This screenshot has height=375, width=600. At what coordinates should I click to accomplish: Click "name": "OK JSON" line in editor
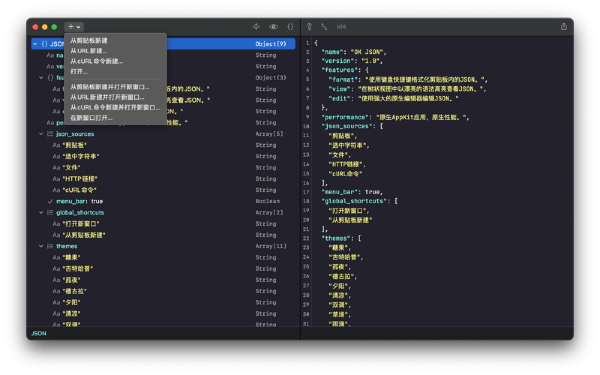tap(354, 52)
